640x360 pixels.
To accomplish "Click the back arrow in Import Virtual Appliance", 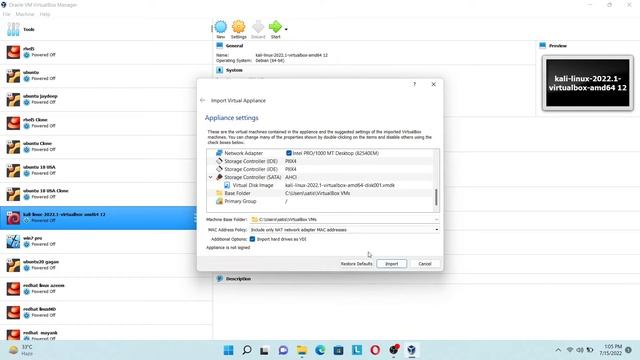I will click(x=203, y=100).
